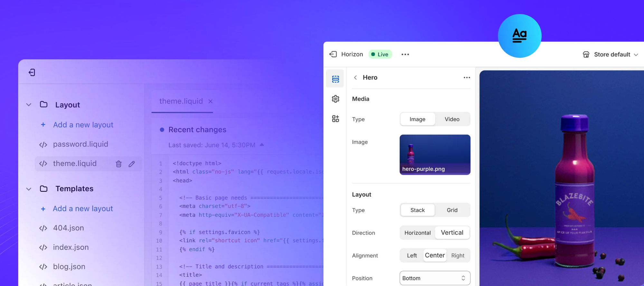Click the exit icon beside Horizon
The image size is (644, 286).
click(333, 54)
